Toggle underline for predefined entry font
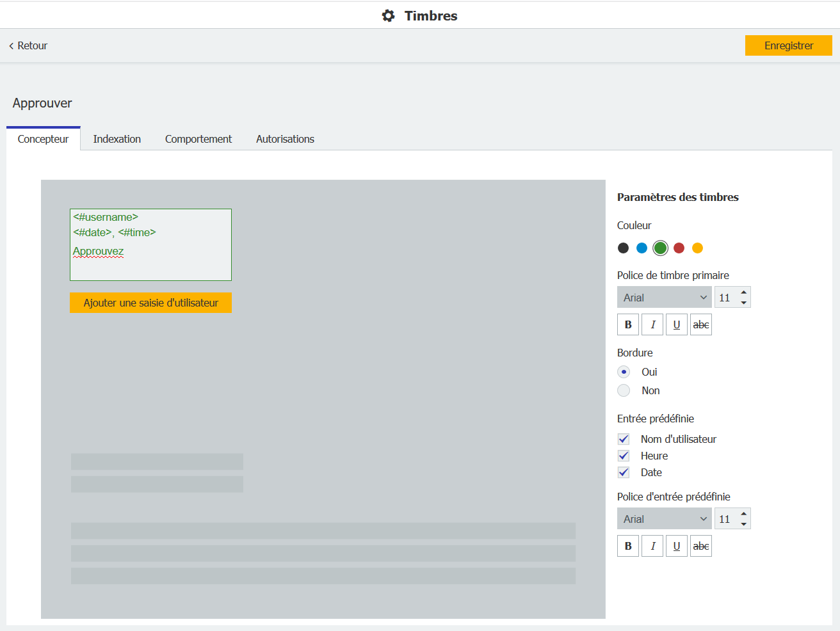 pyautogui.click(x=677, y=546)
